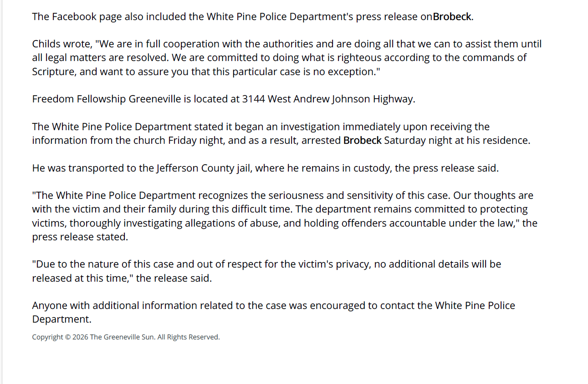Click the words 'press release stated.'
The width and height of the screenshot is (588, 384).
(x=80, y=237)
